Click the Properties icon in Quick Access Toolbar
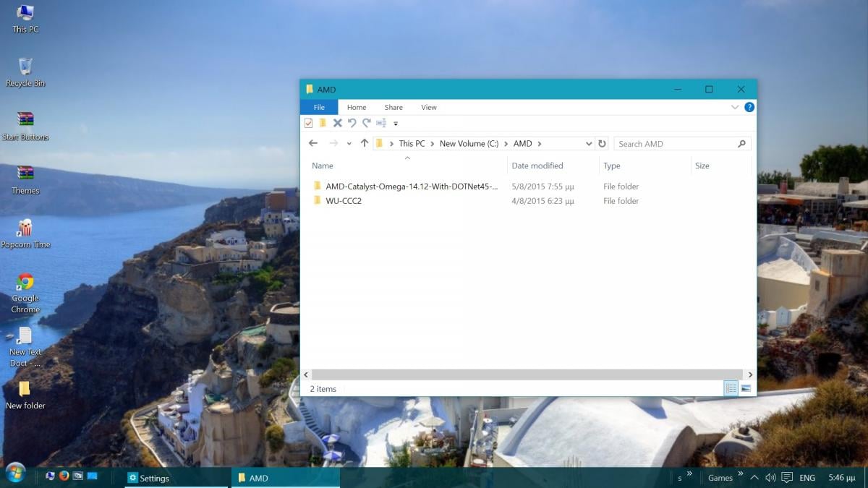Screen dimensions: 868x488 pos(309,123)
